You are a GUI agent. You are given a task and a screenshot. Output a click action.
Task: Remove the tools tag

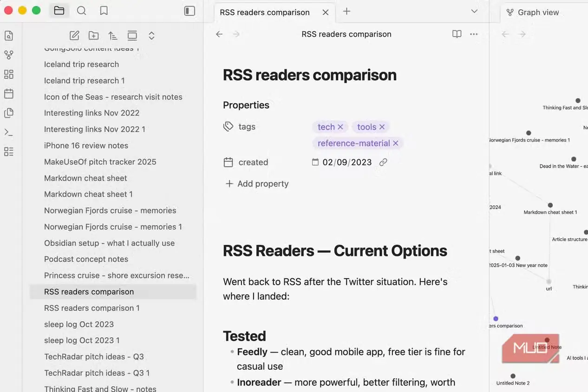(382, 127)
